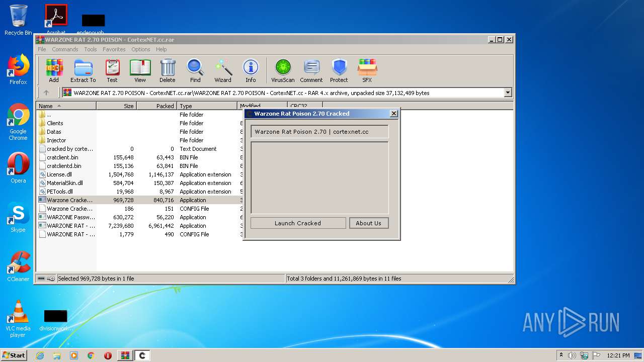Image resolution: width=644 pixels, height=362 pixels.
Task: Open the Options menu
Action: [x=141, y=49]
